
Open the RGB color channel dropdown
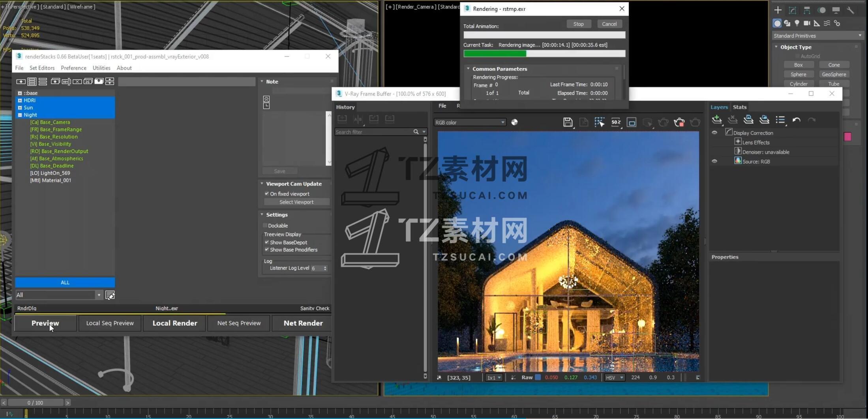pyautogui.click(x=470, y=122)
